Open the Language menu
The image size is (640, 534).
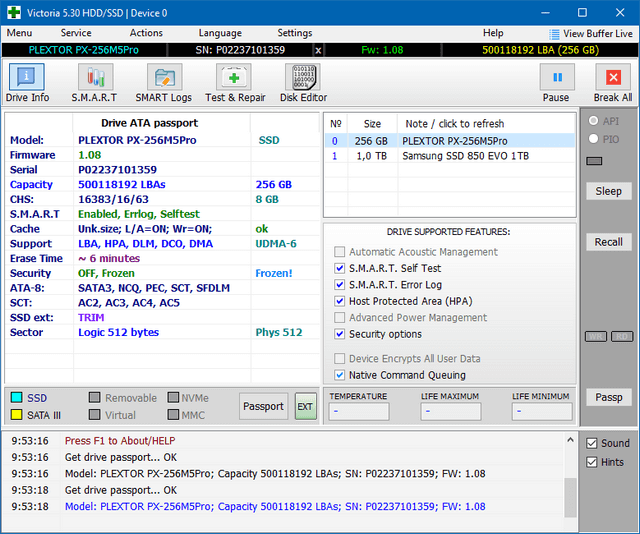[x=220, y=33]
